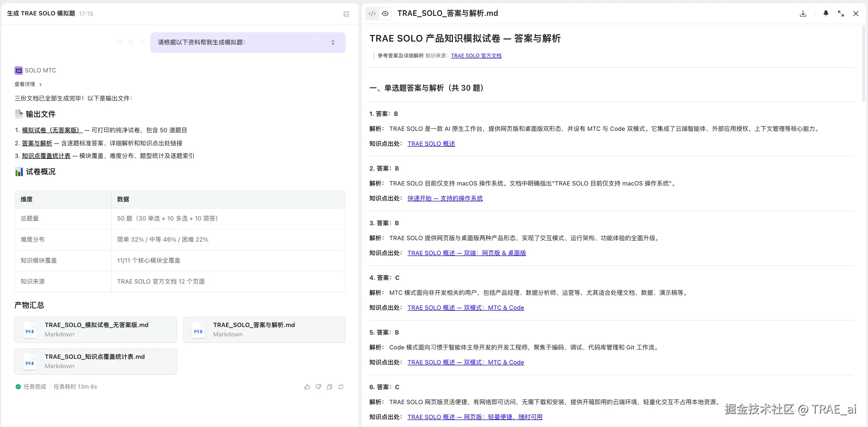Viewport: 868px width, 427px height.
Task: Select '1. 答案：B' in preview
Action: click(384, 114)
